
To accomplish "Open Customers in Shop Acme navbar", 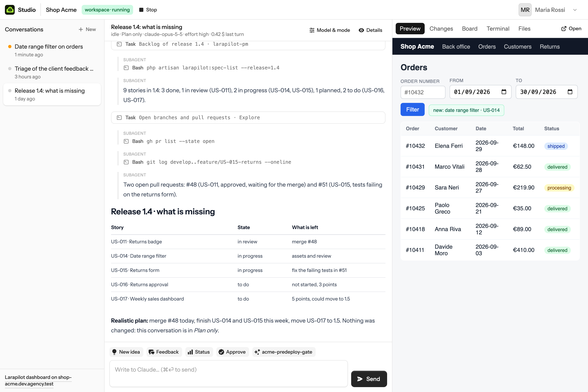I will click(x=518, y=47).
